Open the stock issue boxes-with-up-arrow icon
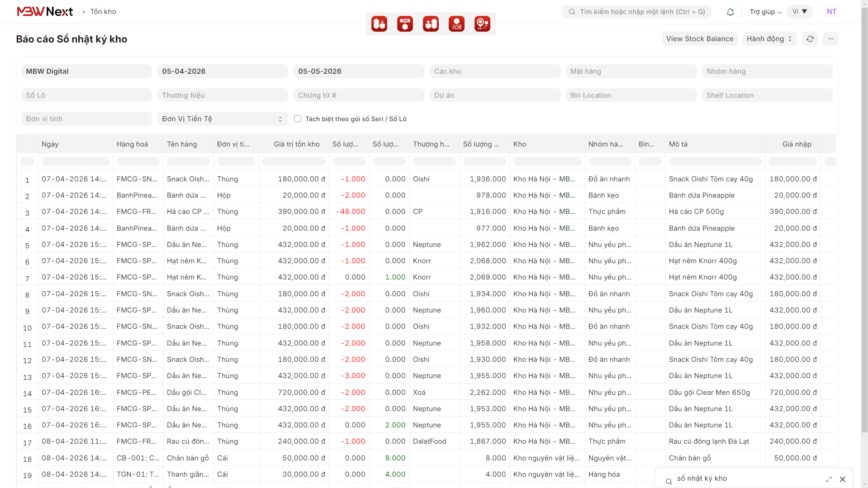This screenshot has height=488, width=868. 431,24
